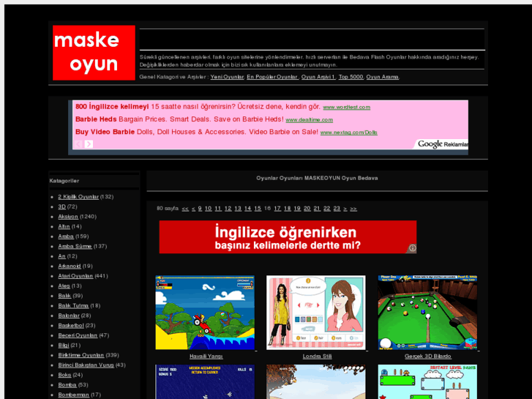The width and height of the screenshot is (532, 399).
Task: Open the Altın category
Action: (64, 226)
